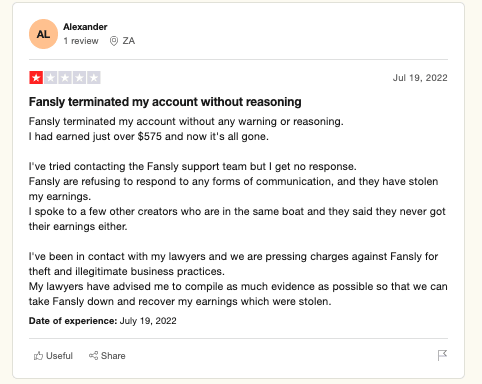Click the fourth grey rating star
The width and height of the screenshot is (482, 384).
coord(79,78)
